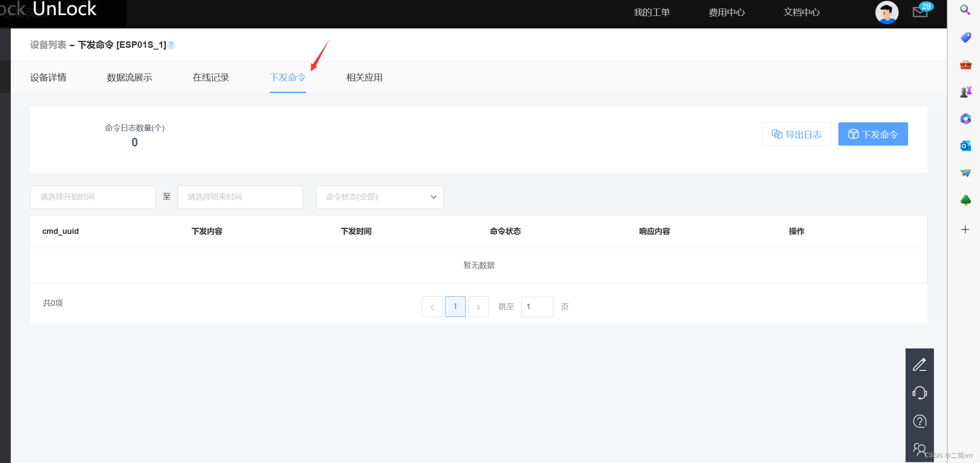
Task: Click the 响应内容 column header
Action: (655, 231)
